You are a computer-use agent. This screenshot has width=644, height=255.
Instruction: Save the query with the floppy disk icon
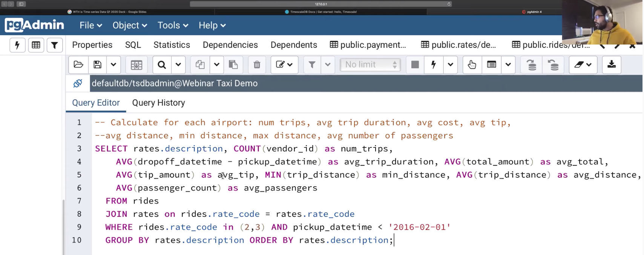pyautogui.click(x=97, y=65)
